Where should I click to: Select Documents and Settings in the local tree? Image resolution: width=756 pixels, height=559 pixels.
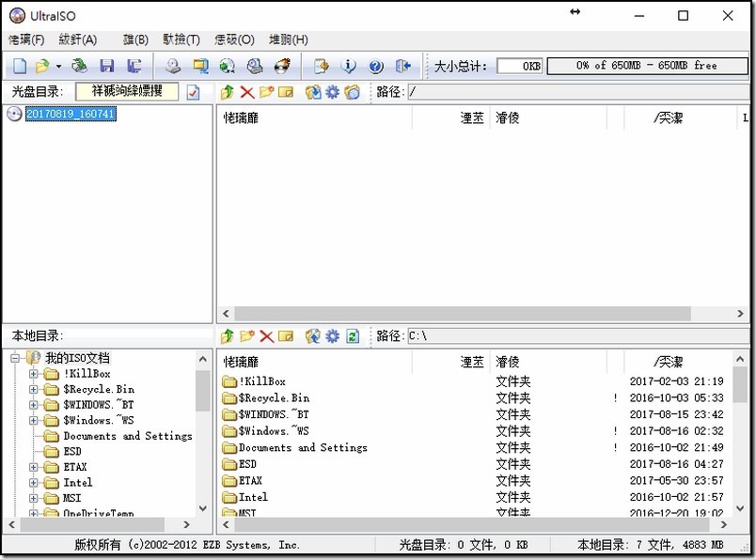point(128,436)
